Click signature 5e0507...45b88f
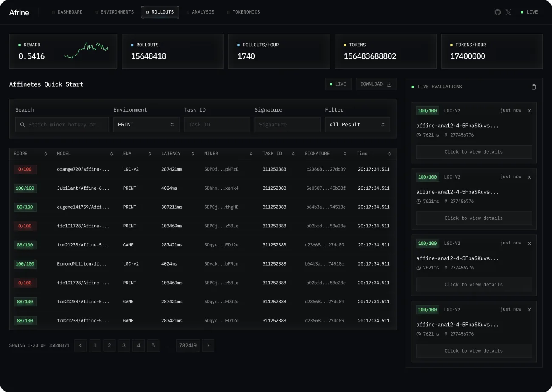 point(326,188)
